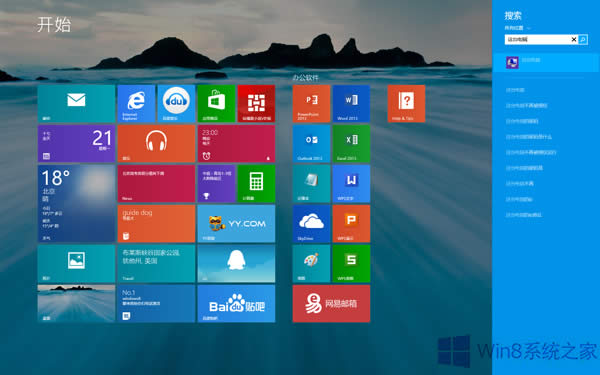
Task: Launch the WPS Presentation tile
Action: coord(351,223)
